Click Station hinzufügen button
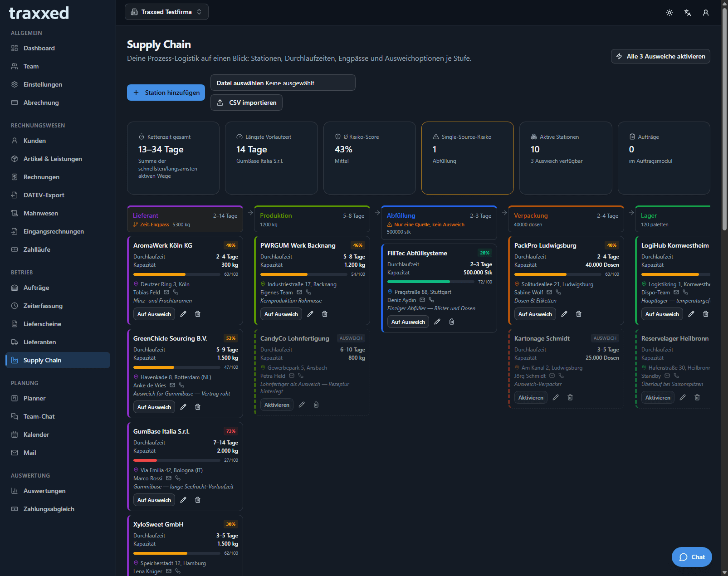This screenshot has width=728, height=576. coord(166,93)
